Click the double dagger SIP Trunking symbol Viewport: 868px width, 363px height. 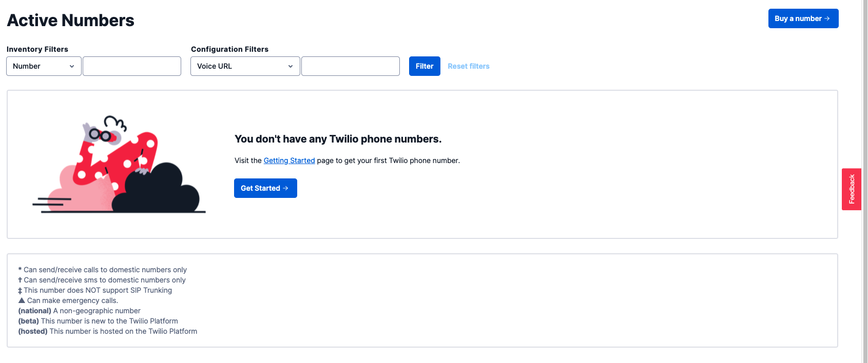click(x=20, y=291)
